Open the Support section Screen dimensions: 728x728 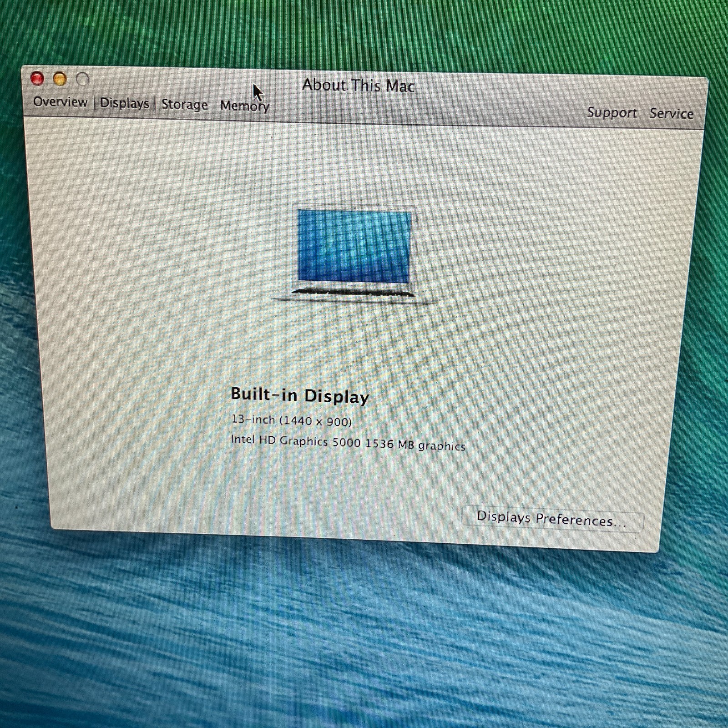(x=612, y=112)
